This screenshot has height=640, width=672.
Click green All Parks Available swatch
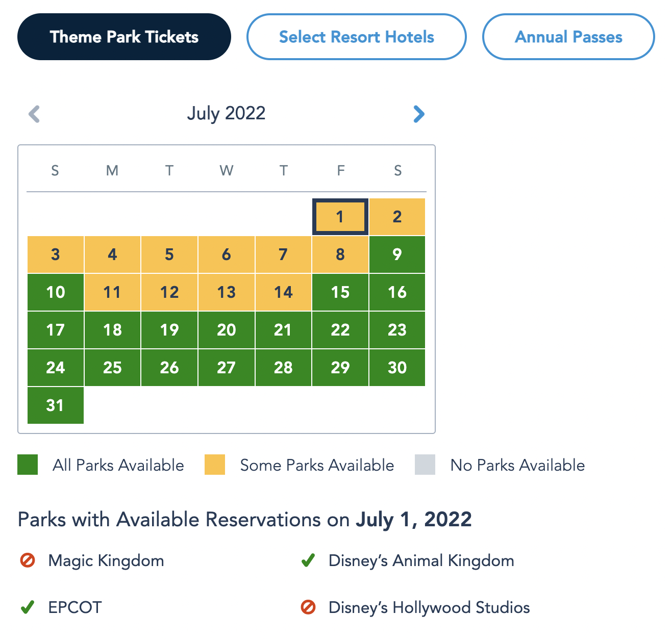28,465
